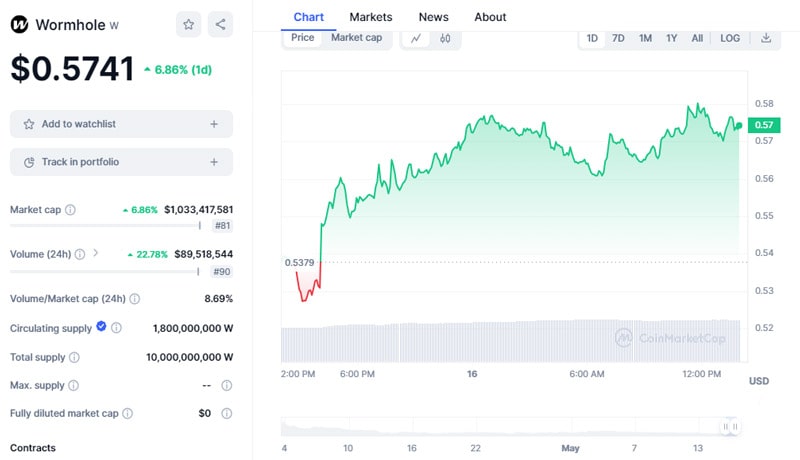Open info icon next to Max. supply value
800x460 pixels.
click(227, 386)
